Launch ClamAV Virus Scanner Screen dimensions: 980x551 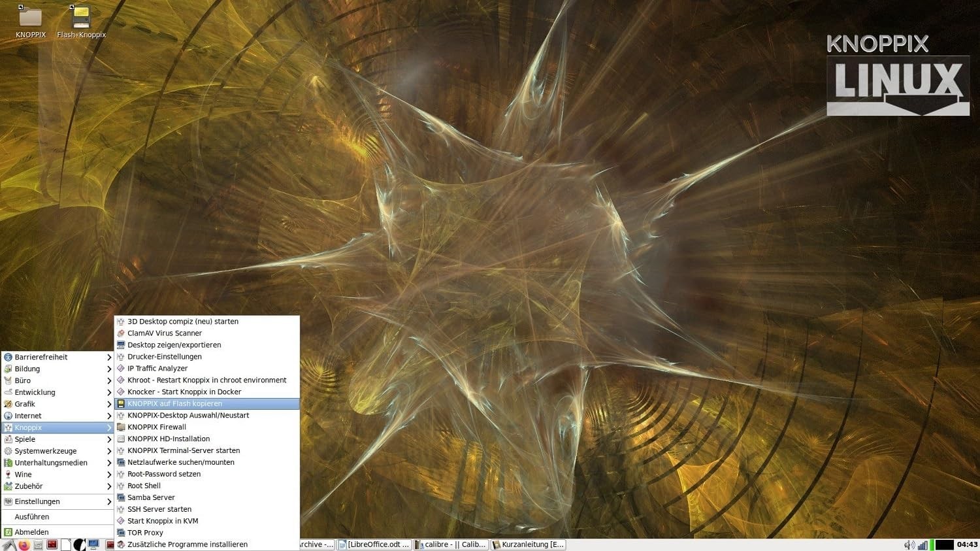tap(207, 333)
